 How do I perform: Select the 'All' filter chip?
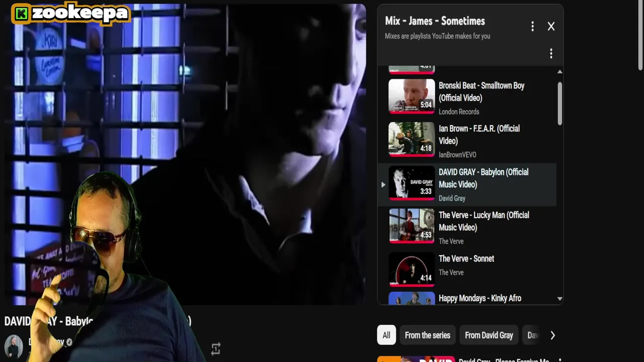pyautogui.click(x=386, y=335)
